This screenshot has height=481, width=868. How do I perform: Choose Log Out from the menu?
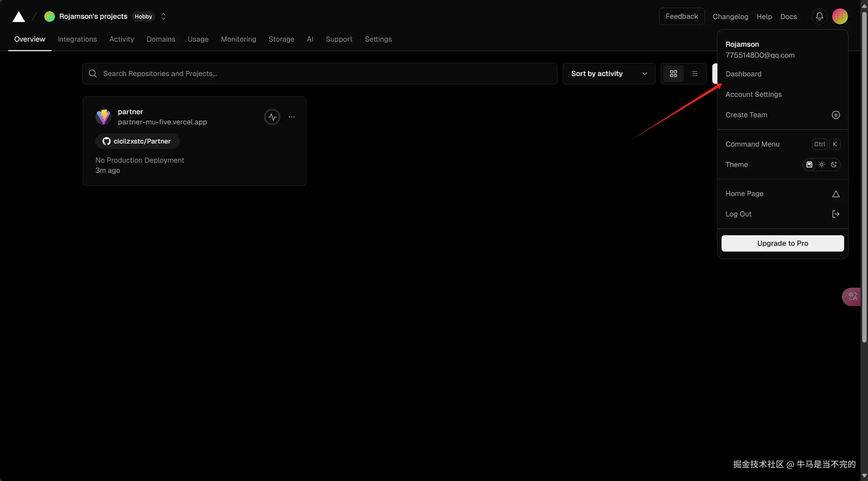point(782,214)
